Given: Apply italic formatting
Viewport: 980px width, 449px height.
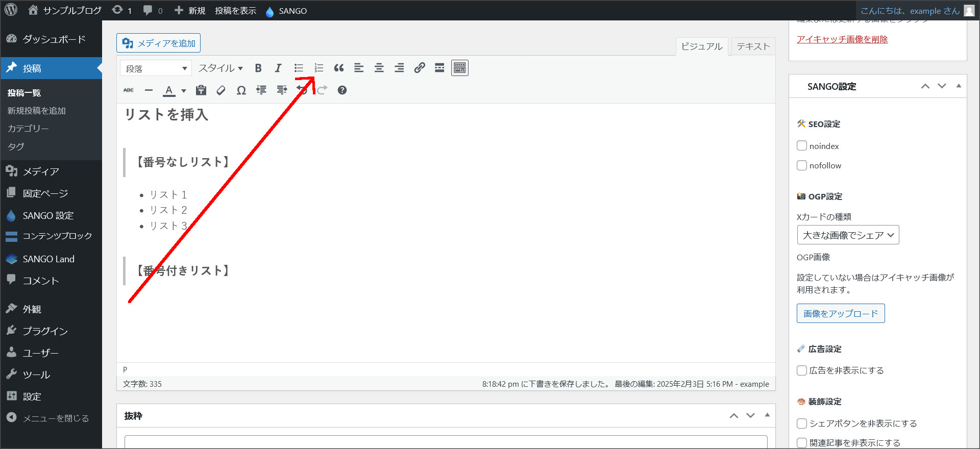Looking at the screenshot, I should [278, 68].
